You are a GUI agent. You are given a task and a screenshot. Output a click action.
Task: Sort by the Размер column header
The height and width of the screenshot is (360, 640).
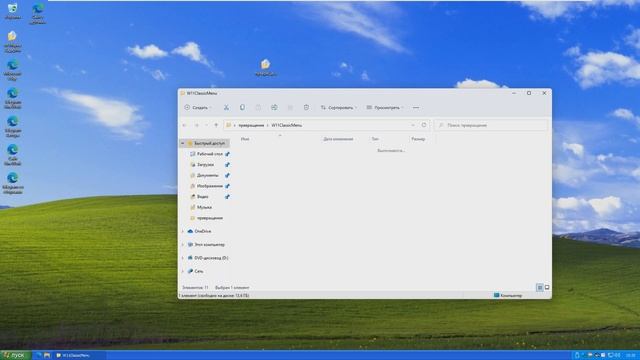pyautogui.click(x=418, y=139)
